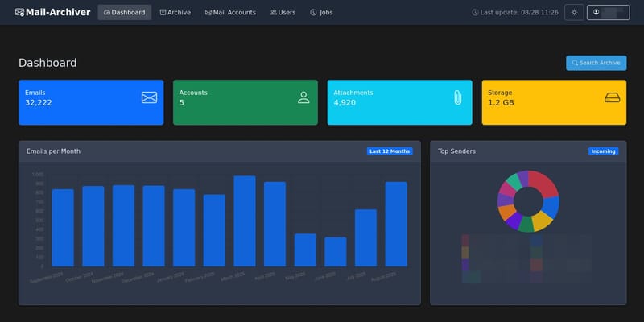The width and height of the screenshot is (644, 322).
Task: Click the person icon in the Accounts card
Action: (303, 97)
